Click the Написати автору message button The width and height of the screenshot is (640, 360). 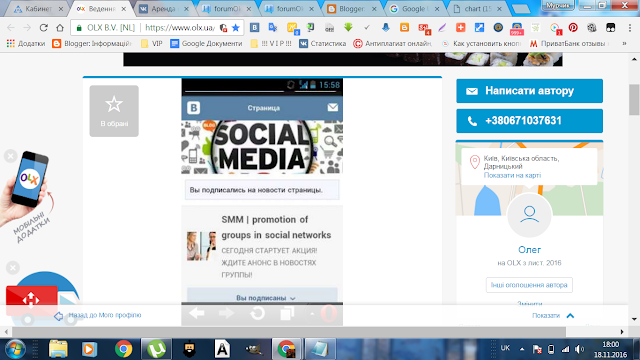tap(529, 91)
